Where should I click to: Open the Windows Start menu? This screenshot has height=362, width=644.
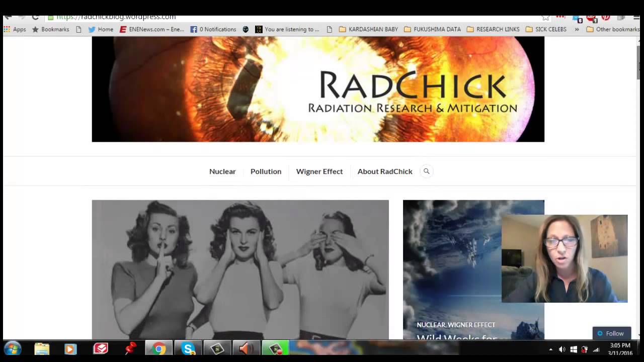pyautogui.click(x=13, y=348)
